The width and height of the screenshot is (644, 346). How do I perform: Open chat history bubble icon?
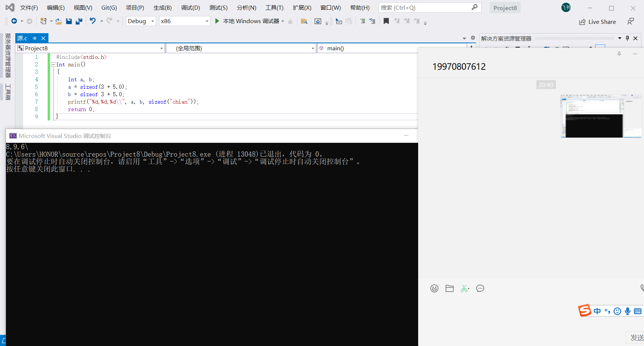480,288
